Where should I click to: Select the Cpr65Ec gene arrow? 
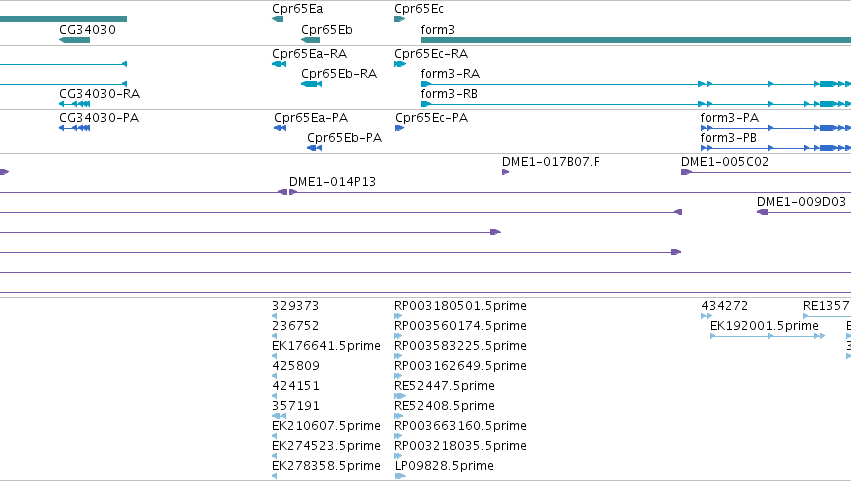(x=399, y=19)
